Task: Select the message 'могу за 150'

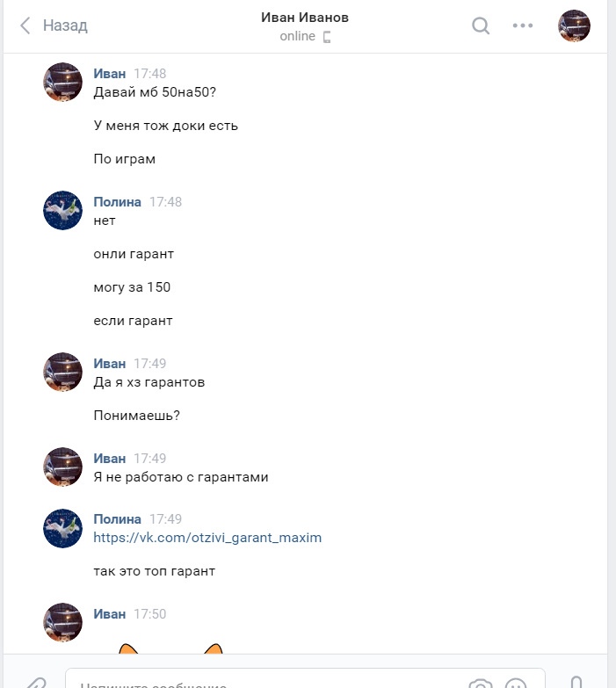Action: pyautogui.click(x=132, y=287)
